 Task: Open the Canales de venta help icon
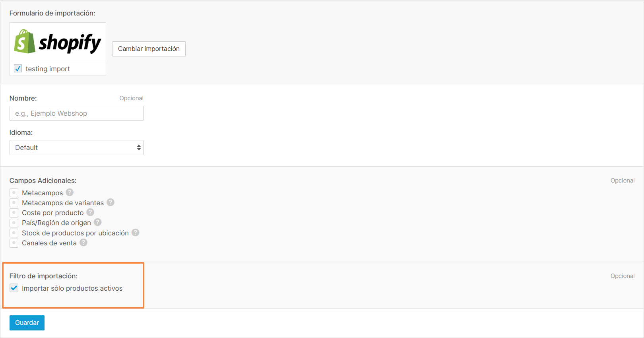click(83, 243)
